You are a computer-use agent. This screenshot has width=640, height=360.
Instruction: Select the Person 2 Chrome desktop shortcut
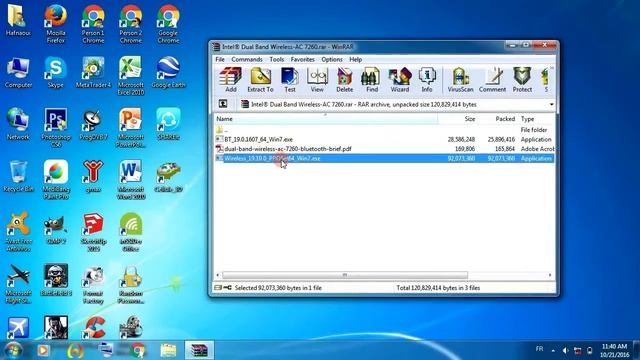131,24
